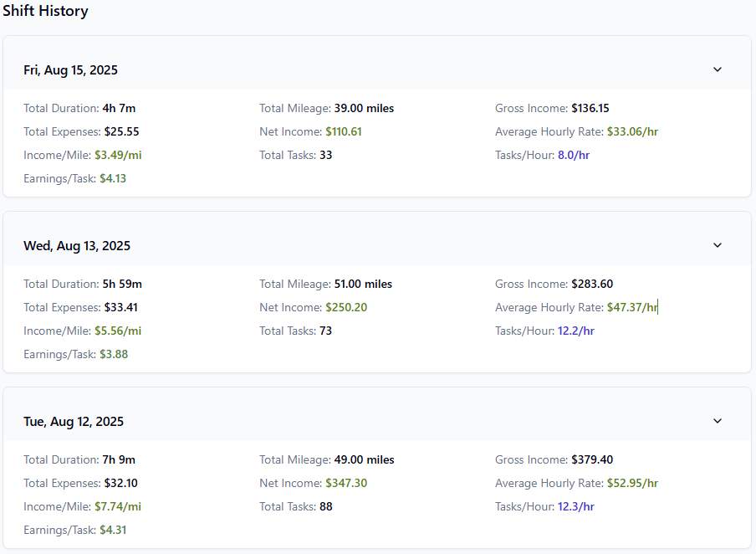Image resolution: width=756 pixels, height=554 pixels.
Task: Select the Fri, Aug 15, 2025 header
Action: (71, 70)
